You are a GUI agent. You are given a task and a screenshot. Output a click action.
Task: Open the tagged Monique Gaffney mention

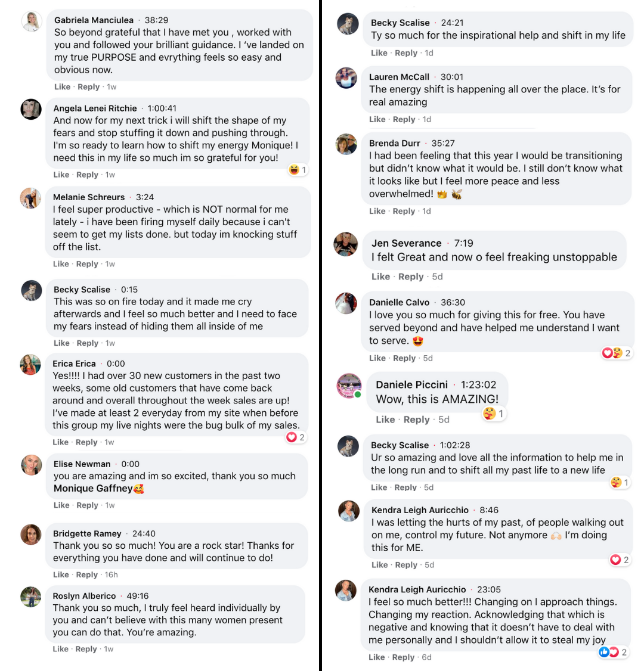[93, 489]
